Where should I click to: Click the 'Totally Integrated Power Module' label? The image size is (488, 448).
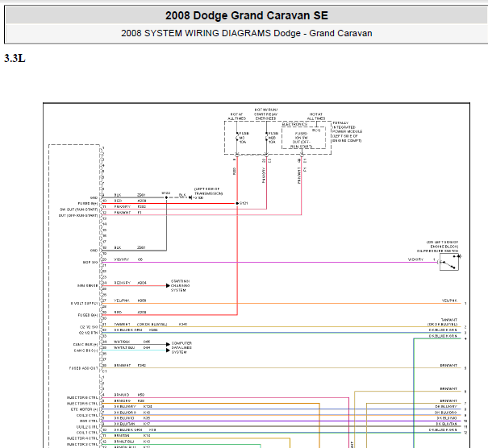[x=347, y=132]
